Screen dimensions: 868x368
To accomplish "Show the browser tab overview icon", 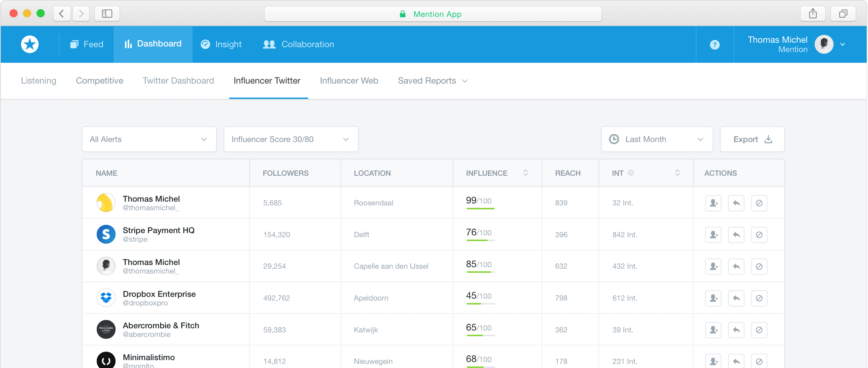I will [843, 14].
